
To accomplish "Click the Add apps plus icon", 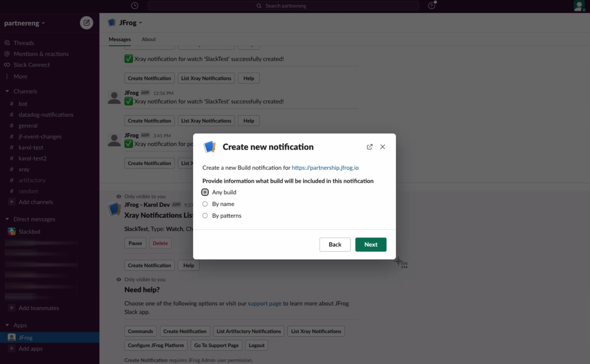I will 12,348.
